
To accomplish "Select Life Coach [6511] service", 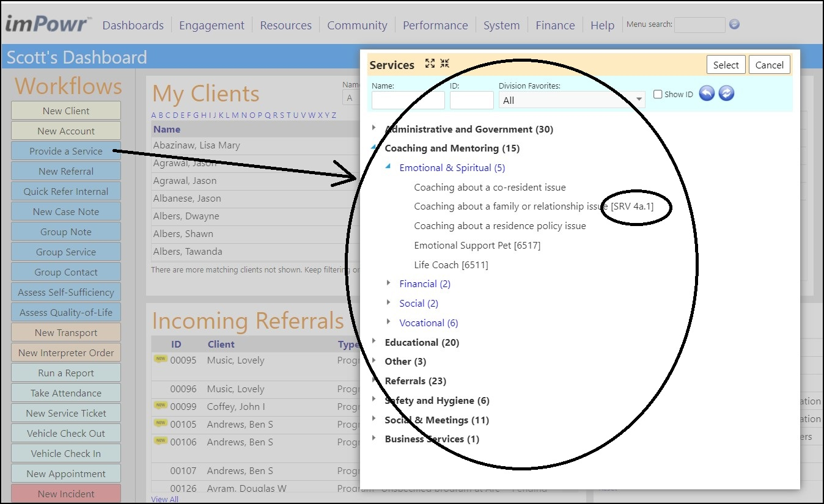I will coord(451,265).
